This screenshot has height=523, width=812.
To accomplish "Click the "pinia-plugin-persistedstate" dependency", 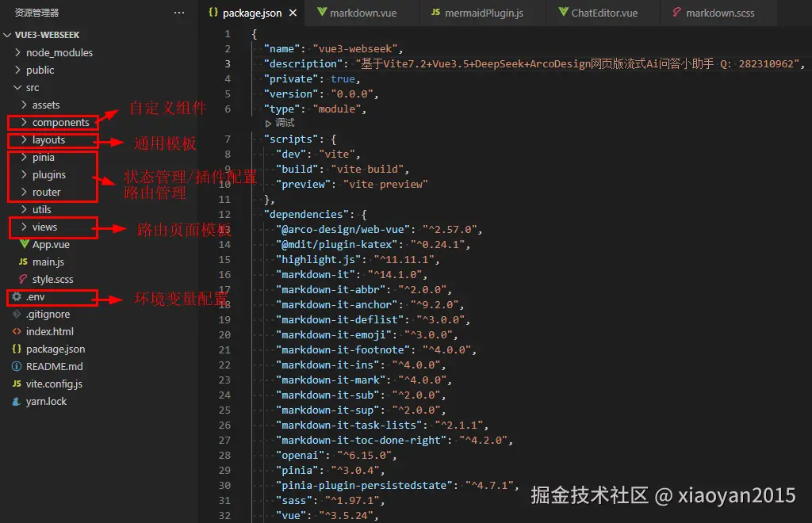I will [365, 485].
